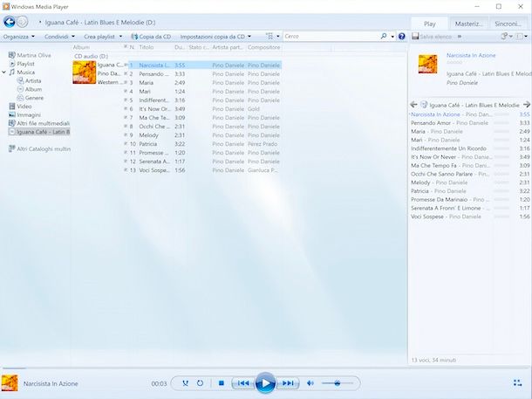
Task: Adjust the volume slider
Action: pyautogui.click(x=338, y=383)
